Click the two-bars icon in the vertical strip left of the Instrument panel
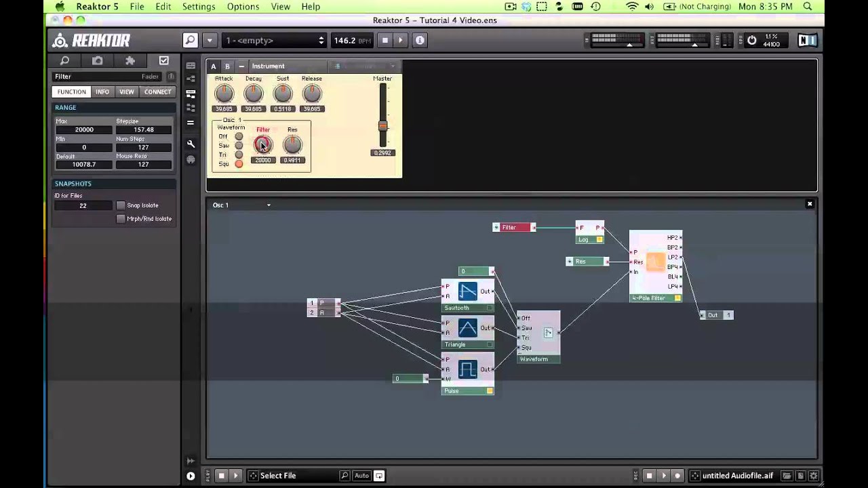Screen dimensions: 868x488 [191, 123]
